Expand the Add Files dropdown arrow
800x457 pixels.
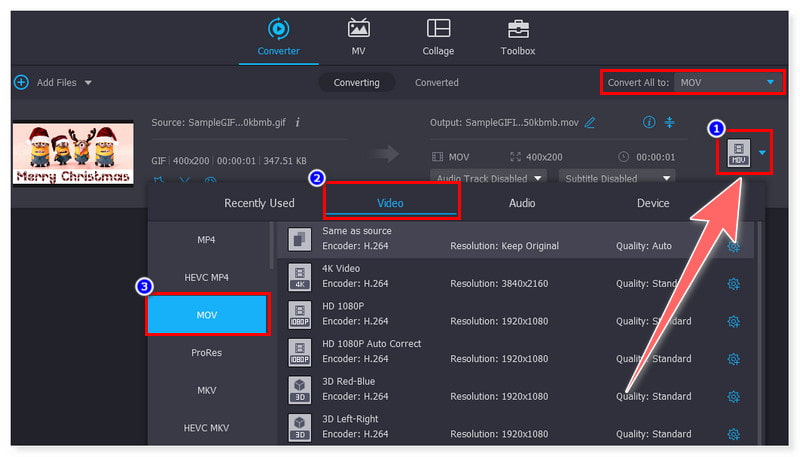coord(88,82)
